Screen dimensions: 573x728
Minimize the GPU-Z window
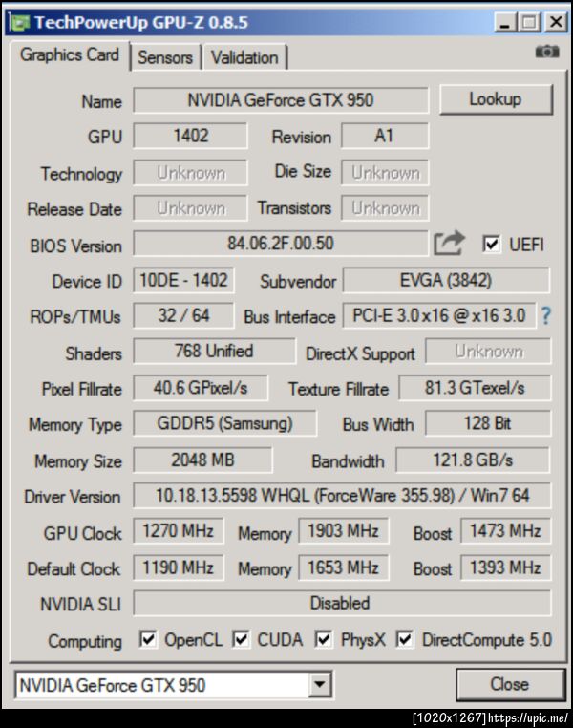[x=505, y=22]
